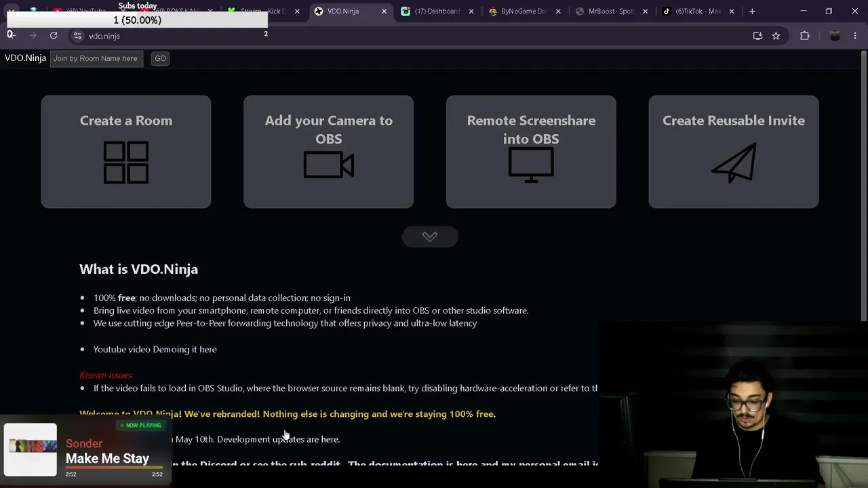868x488 pixels.
Task: Click the 'Make Me Stay' song title
Action: [107, 459]
